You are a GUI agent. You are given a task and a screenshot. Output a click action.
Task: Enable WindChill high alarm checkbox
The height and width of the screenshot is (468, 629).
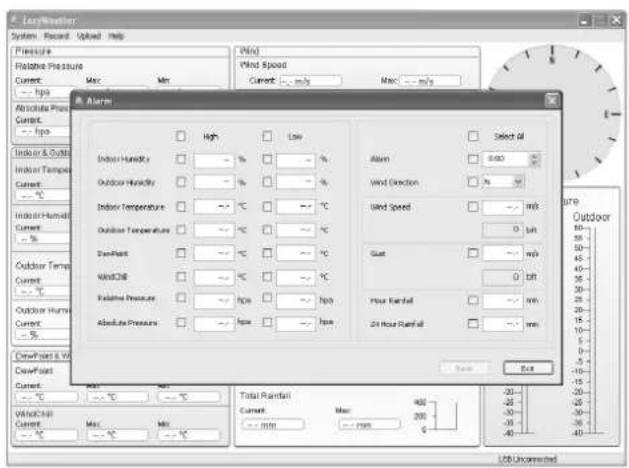(181, 277)
